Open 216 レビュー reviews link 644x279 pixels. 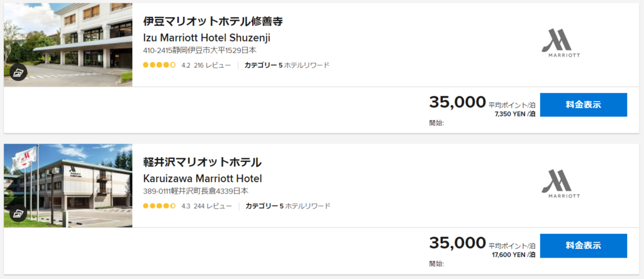[213, 65]
